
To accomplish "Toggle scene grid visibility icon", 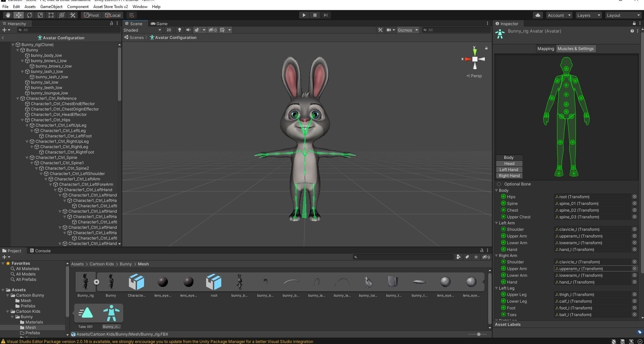I will coord(222,30).
